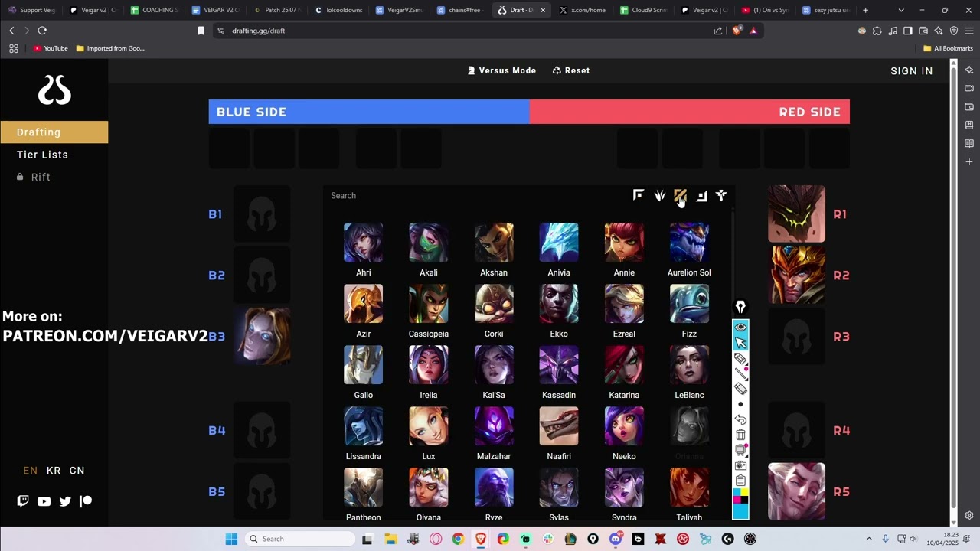This screenshot has width=980, height=551.
Task: Switch to the COACHING browser tab
Action: click(x=154, y=10)
